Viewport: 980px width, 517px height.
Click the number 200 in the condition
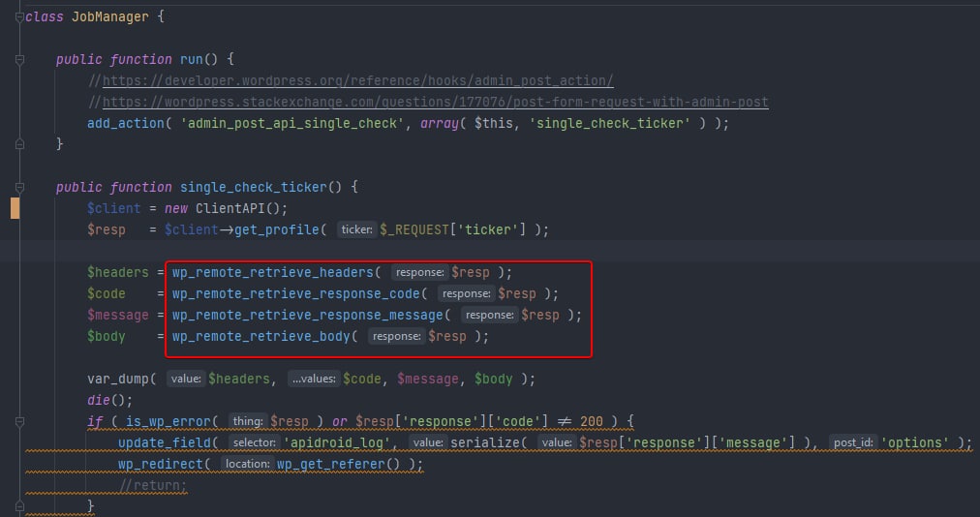pyautogui.click(x=592, y=421)
